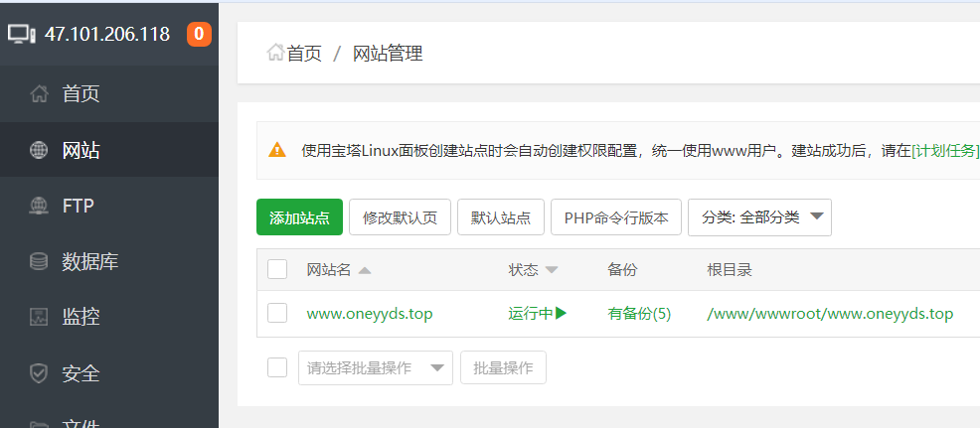The image size is (980, 428).
Task: Open root path /www/wwwroot/www.oneyyds.top
Action: click(830, 314)
